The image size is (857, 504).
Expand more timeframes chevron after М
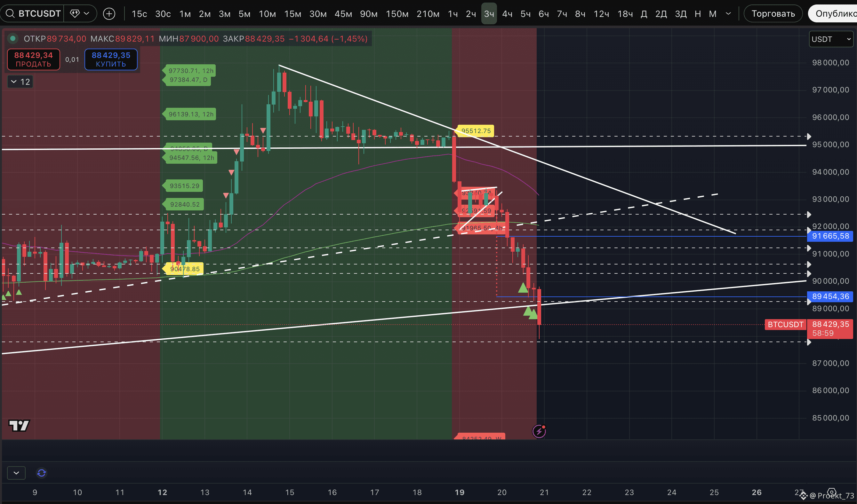pos(728,14)
